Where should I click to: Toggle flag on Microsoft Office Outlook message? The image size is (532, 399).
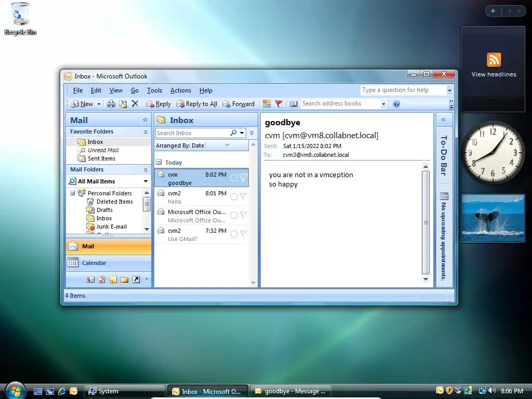pyautogui.click(x=243, y=215)
